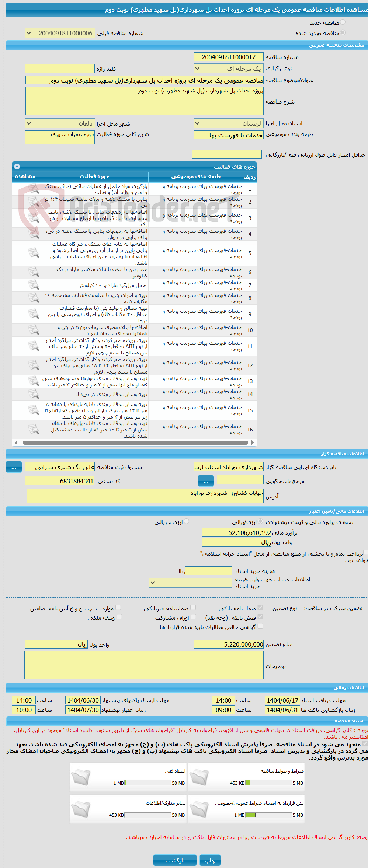Screen dimensions: 368x868
Task: Toggle موارد بند پ، ج و خ checkbox
Action: 118,608
